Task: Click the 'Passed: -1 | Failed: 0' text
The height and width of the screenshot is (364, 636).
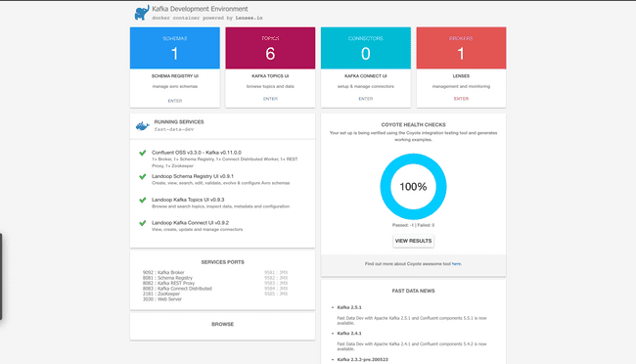Action: point(413,225)
